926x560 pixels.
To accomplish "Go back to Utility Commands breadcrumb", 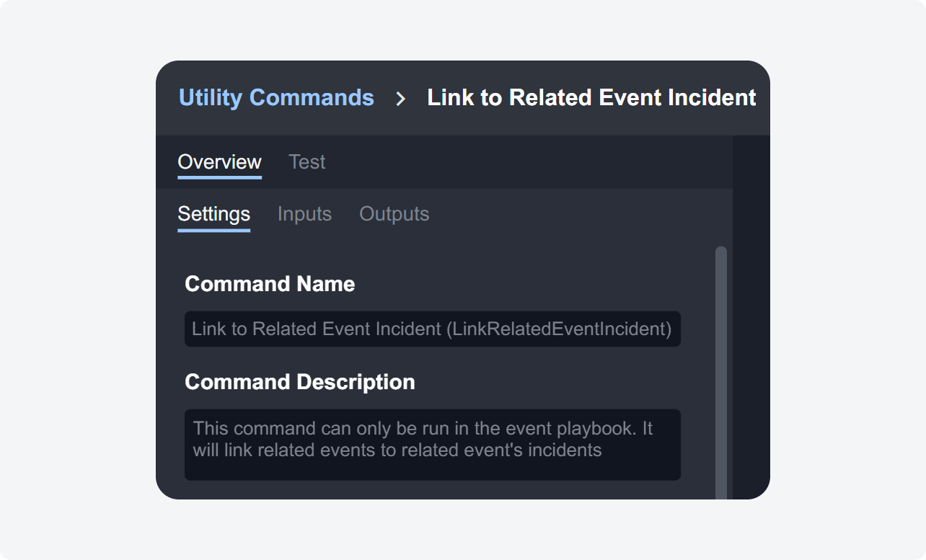I will (276, 98).
